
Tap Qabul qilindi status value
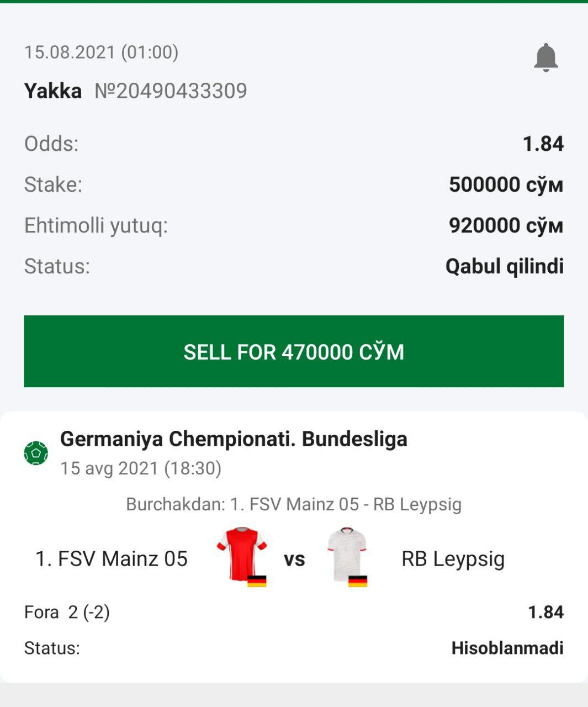coord(505,266)
